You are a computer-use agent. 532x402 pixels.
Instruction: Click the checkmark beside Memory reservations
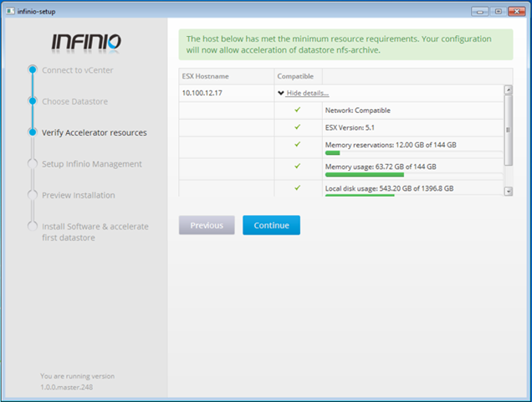[297, 144]
